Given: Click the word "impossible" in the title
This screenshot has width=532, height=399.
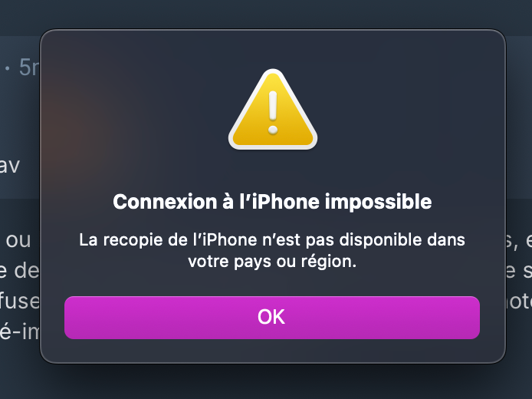Looking at the screenshot, I should pos(378,203).
